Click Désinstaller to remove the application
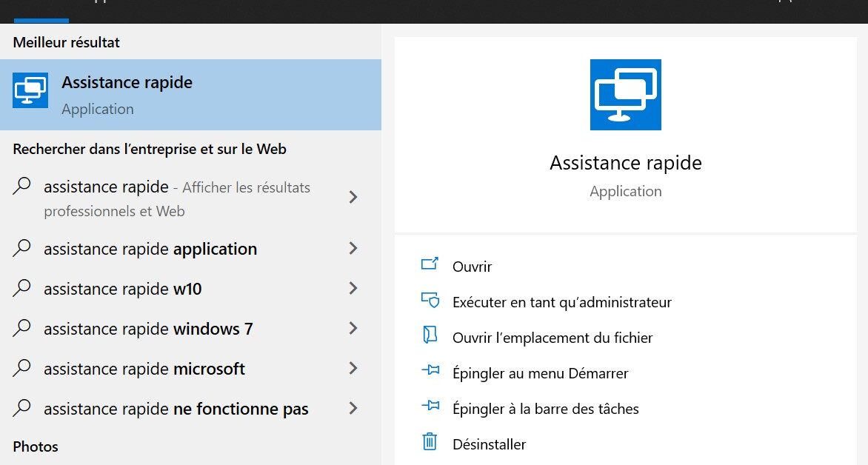This screenshot has width=868, height=465. point(490,444)
